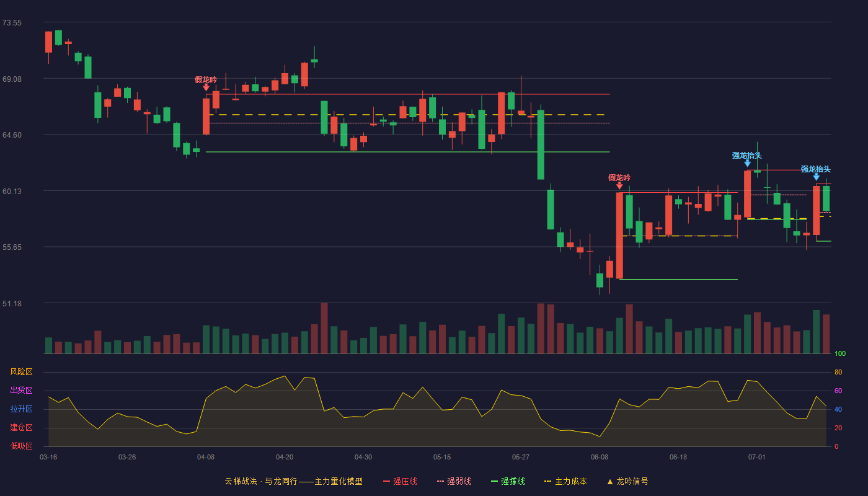Select the 低吸区 zone label
868x496 pixels.
point(21,446)
